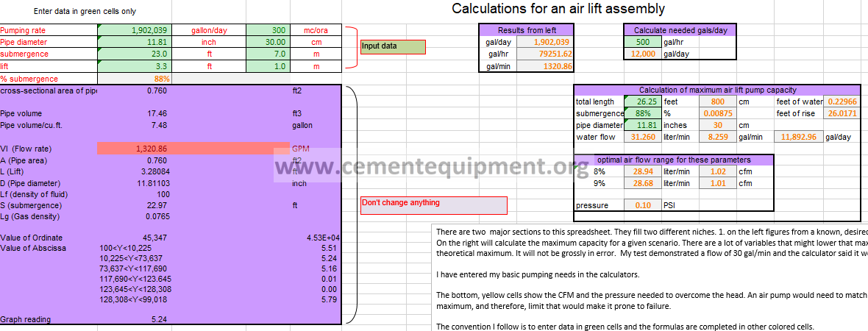Click the range row '128,308<Y<99,018'
Viewport: 868px width, 331px height.
tap(133, 299)
